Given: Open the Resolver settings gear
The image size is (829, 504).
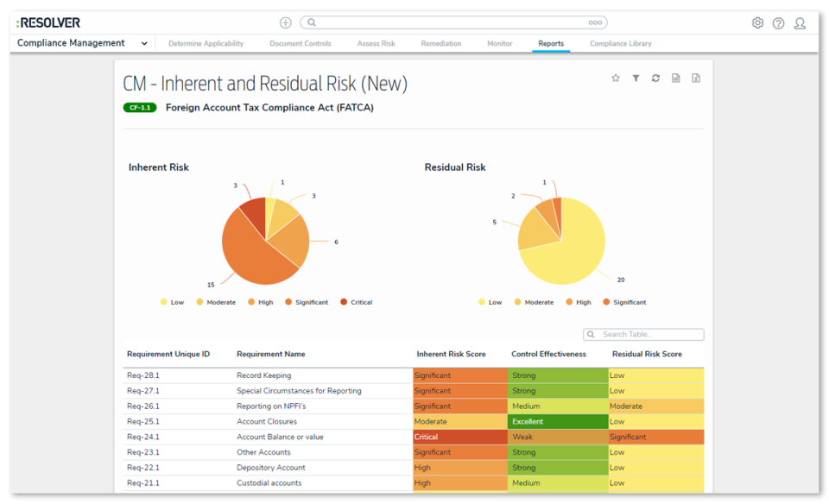Looking at the screenshot, I should [x=757, y=22].
